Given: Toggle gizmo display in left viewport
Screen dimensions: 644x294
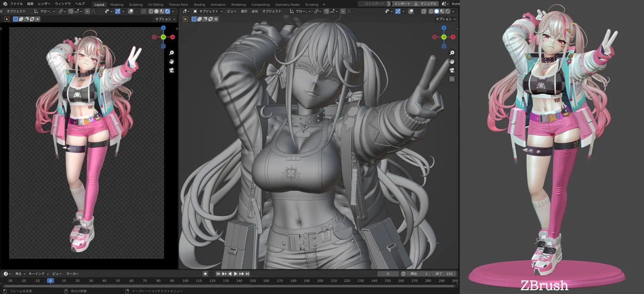Looking at the screenshot, I should (117, 11).
